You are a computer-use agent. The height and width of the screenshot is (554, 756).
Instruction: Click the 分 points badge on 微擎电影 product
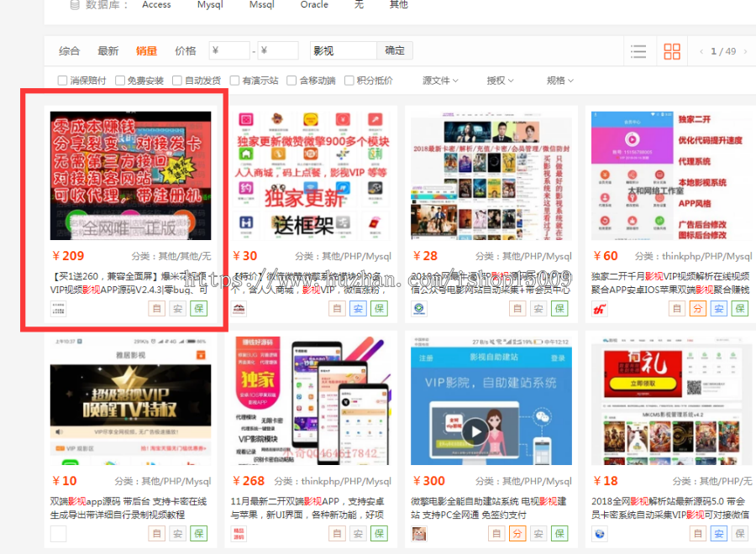[518, 533]
